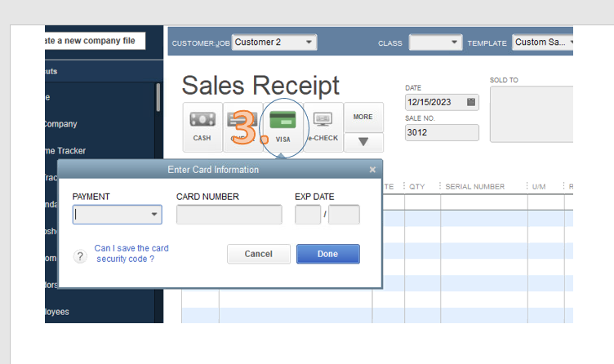The height and width of the screenshot is (364, 614).
Task: Cancel the card information dialog
Action: coord(259,254)
